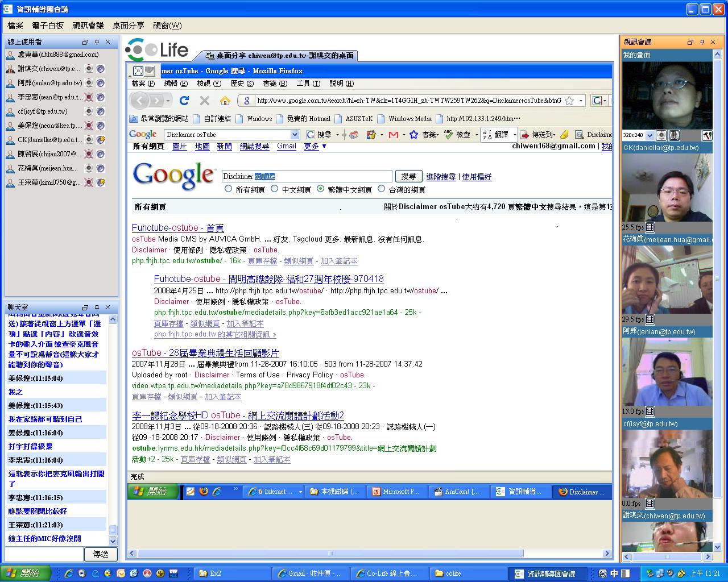Click CK(daniellai) video thumbnail

[x=667, y=187]
